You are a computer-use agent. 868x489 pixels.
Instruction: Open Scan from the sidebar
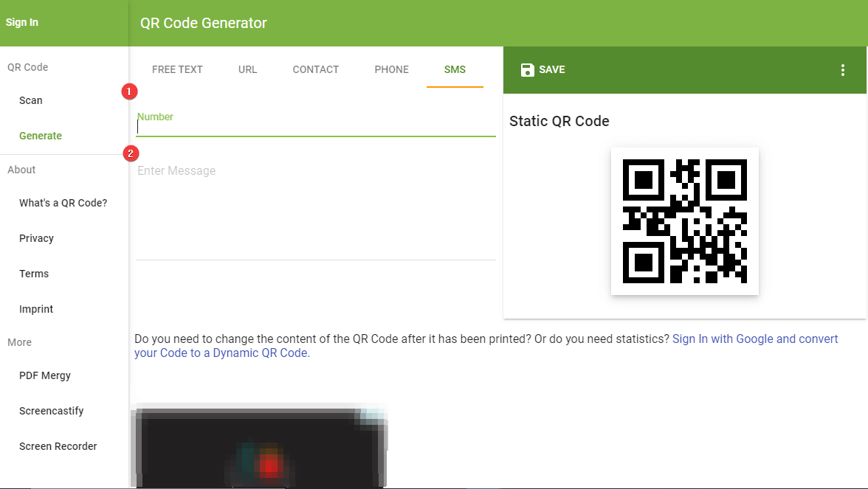[x=30, y=100]
